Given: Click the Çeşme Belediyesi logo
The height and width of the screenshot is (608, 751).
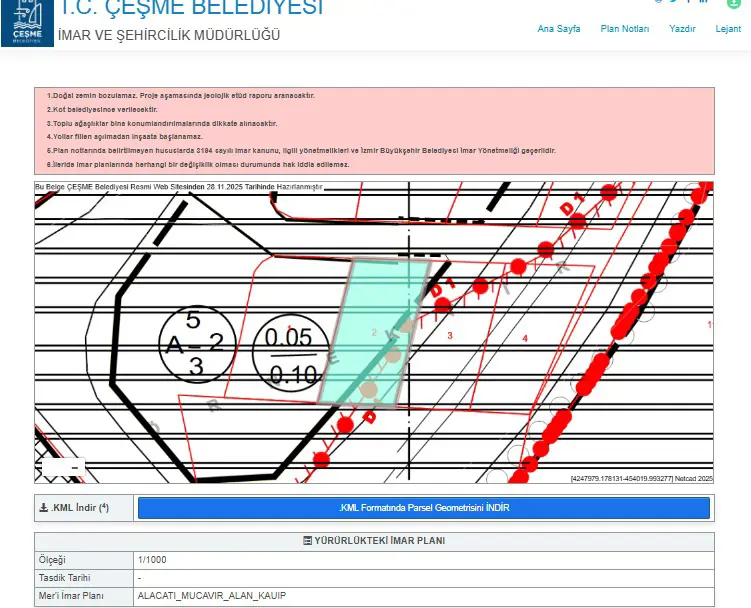Looking at the screenshot, I should (27, 22).
